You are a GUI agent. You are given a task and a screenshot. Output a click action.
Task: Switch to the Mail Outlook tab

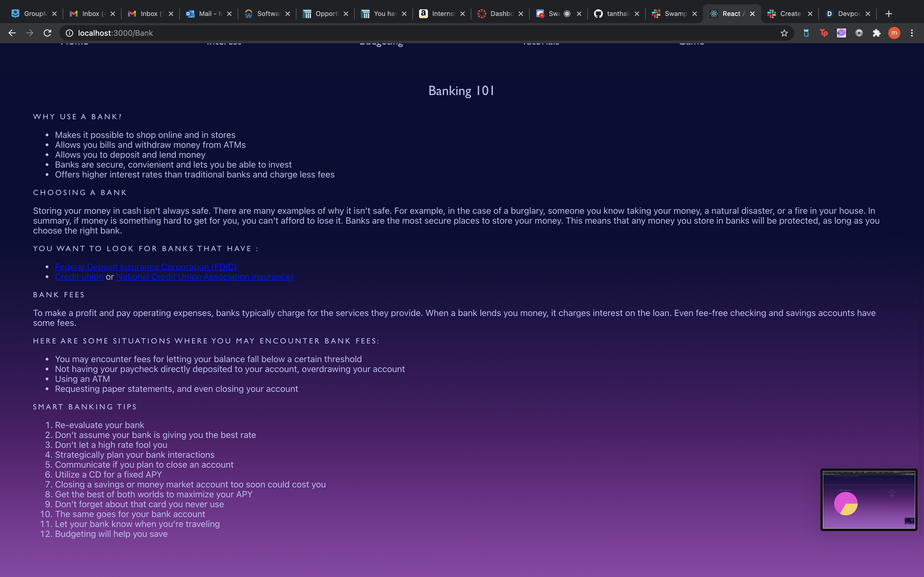pyautogui.click(x=206, y=14)
